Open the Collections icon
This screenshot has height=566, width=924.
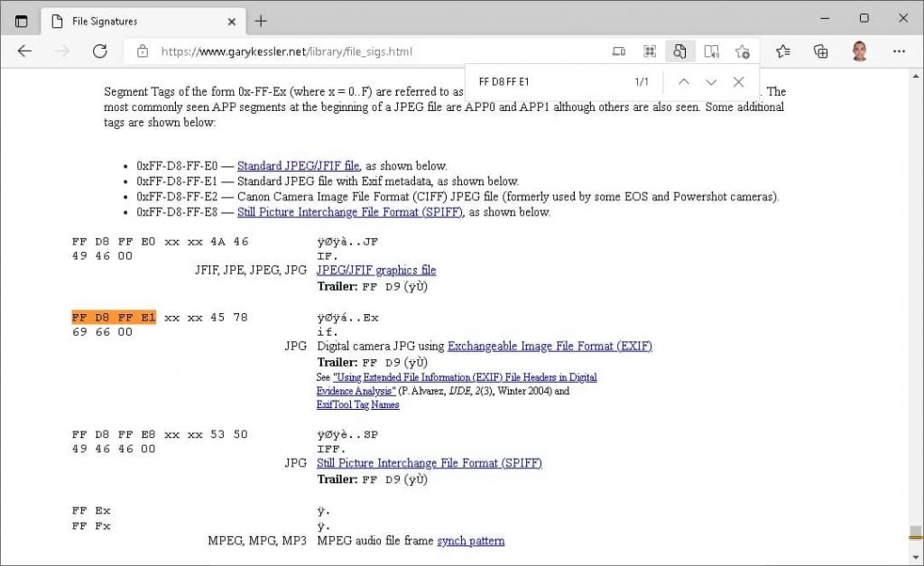coord(820,51)
